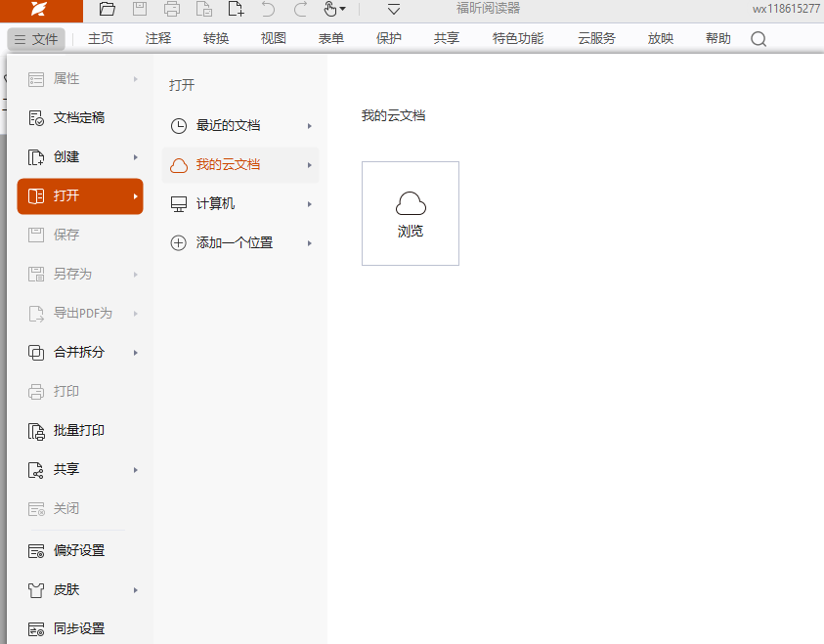This screenshot has height=644, width=824.
Task: Click the hand tool icon in quick toolbar
Action: pyautogui.click(x=330, y=10)
